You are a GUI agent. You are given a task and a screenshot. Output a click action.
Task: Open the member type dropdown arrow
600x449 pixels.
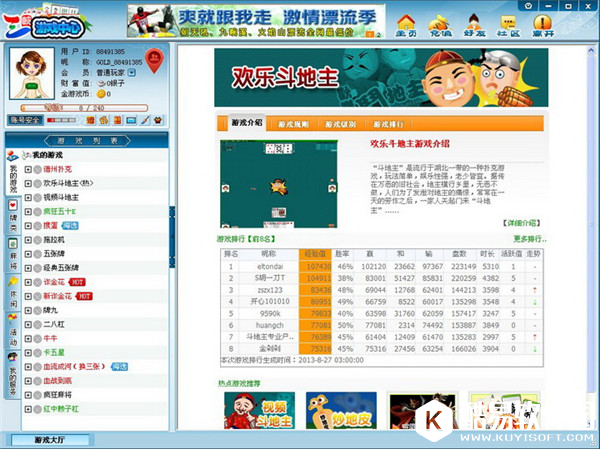131,72
